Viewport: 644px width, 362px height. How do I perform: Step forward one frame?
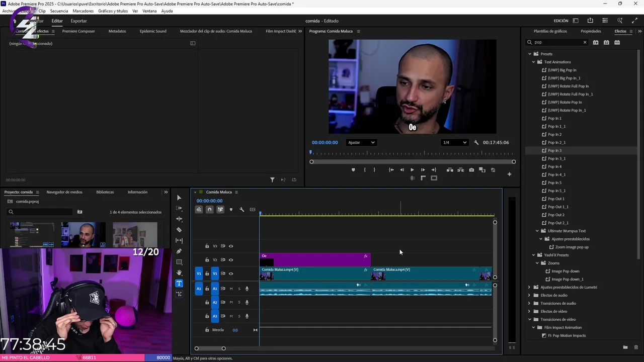[x=423, y=170]
